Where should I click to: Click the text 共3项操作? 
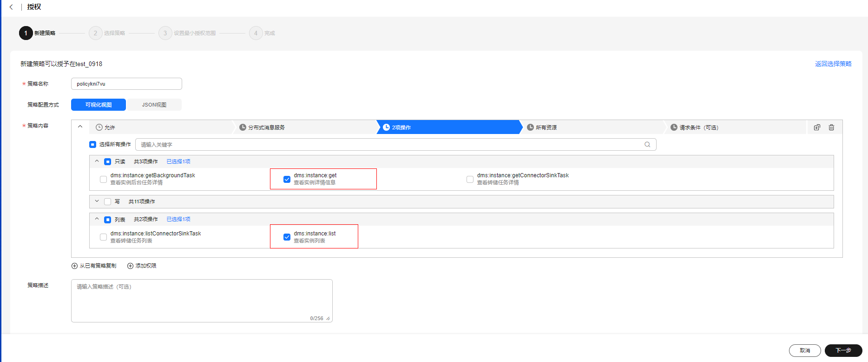pos(146,161)
